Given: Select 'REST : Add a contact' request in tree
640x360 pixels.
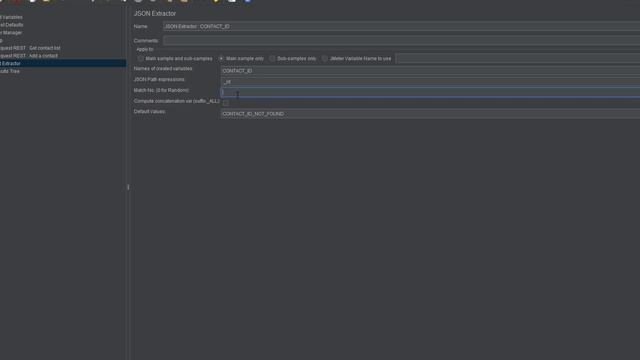Looking at the screenshot, I should pos(29,56).
